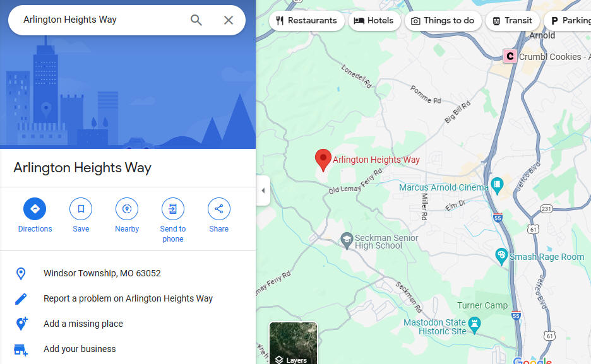Image resolution: width=591 pixels, height=364 pixels.
Task: Click the Arlington Heights Way search field
Action: pyautogui.click(x=102, y=20)
